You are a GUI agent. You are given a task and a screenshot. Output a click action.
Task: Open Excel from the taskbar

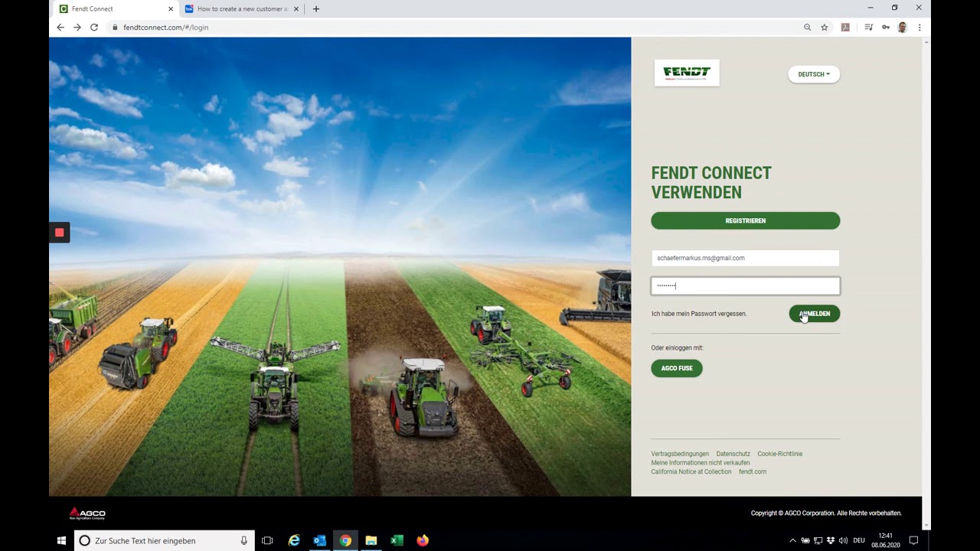point(397,540)
